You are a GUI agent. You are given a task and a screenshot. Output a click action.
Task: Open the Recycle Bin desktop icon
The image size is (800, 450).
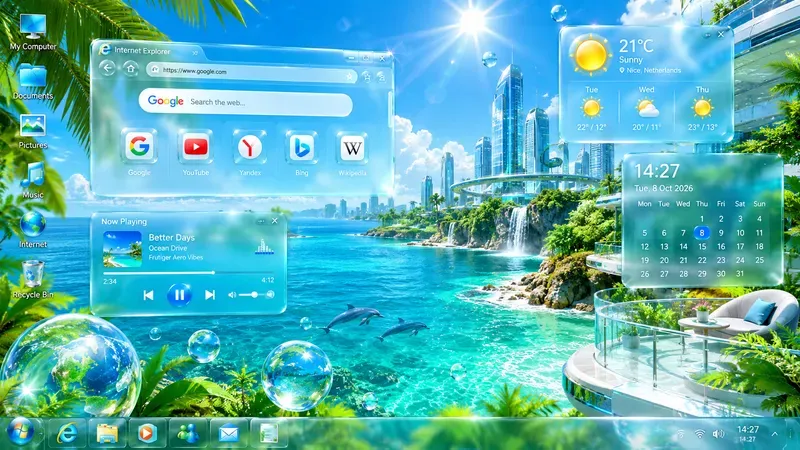33,279
